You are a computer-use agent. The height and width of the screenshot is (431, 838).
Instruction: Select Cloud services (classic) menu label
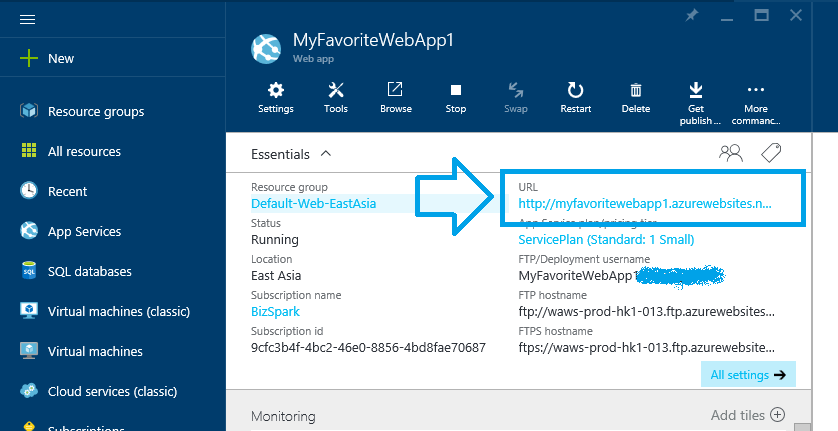click(112, 391)
